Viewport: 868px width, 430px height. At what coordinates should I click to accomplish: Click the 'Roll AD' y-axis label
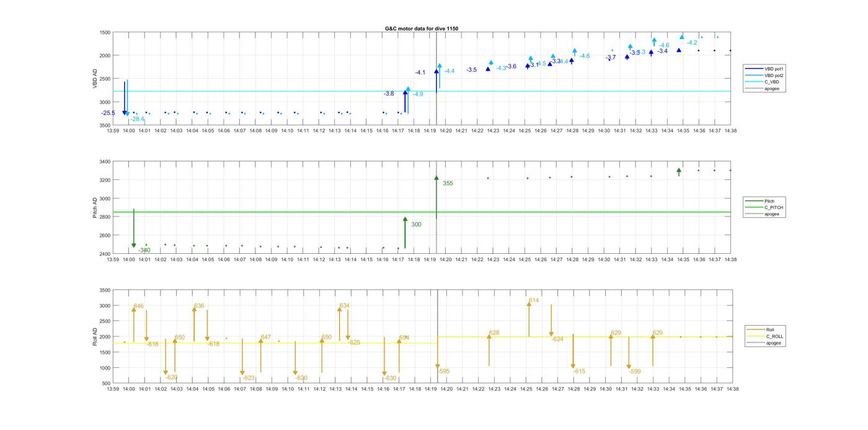pos(95,336)
